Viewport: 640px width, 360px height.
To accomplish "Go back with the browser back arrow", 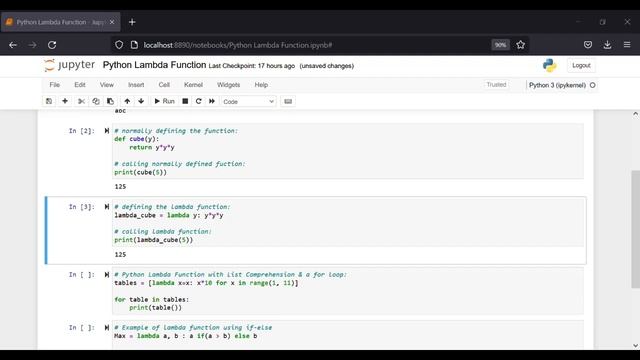I will tap(13, 45).
